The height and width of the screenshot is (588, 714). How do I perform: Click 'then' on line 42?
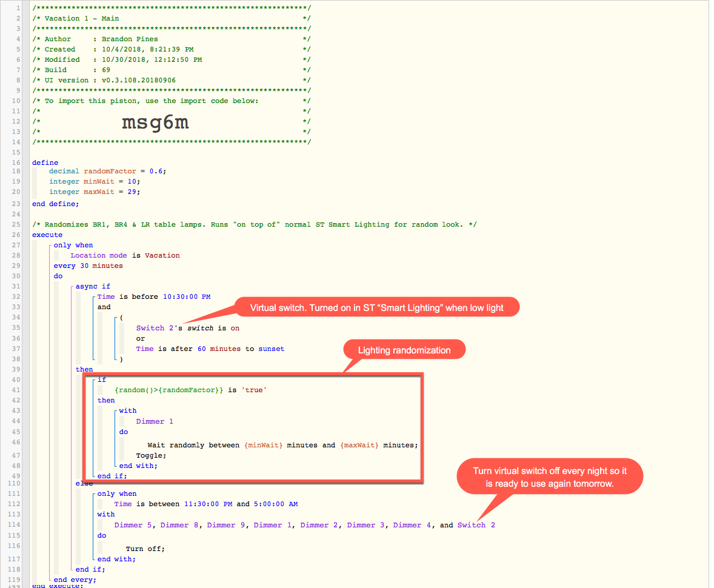coord(106,400)
